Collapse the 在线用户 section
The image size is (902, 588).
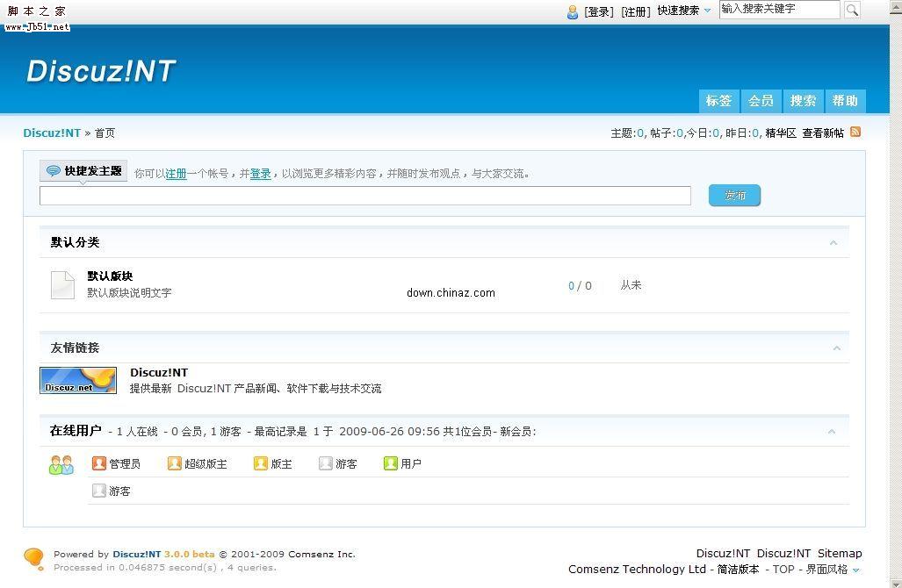click(x=831, y=432)
